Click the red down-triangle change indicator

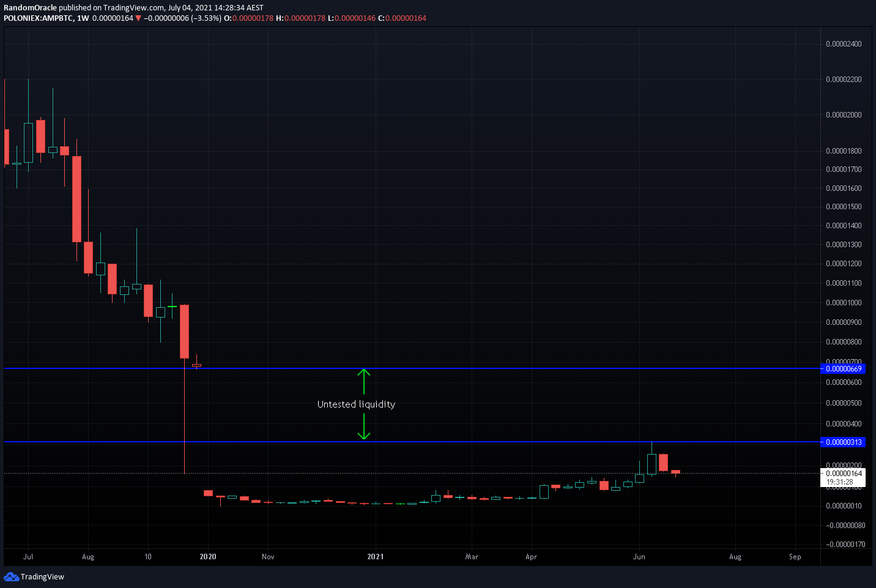pyautogui.click(x=138, y=18)
